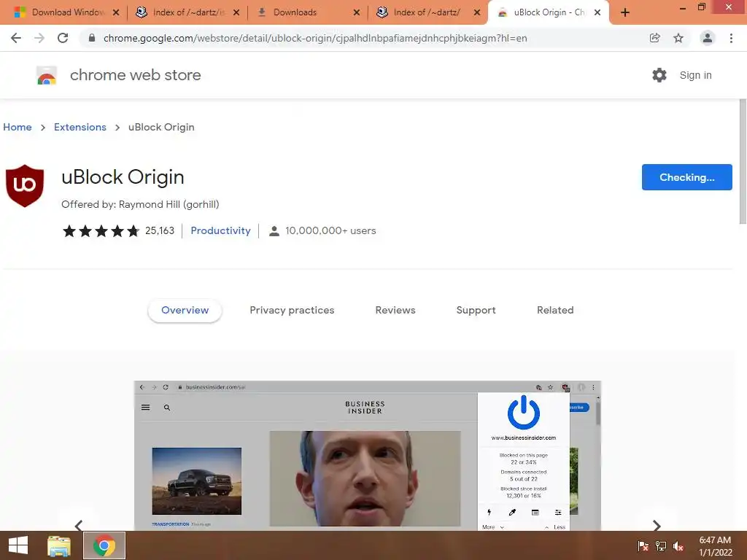Open the Productivity category link

pyautogui.click(x=220, y=230)
